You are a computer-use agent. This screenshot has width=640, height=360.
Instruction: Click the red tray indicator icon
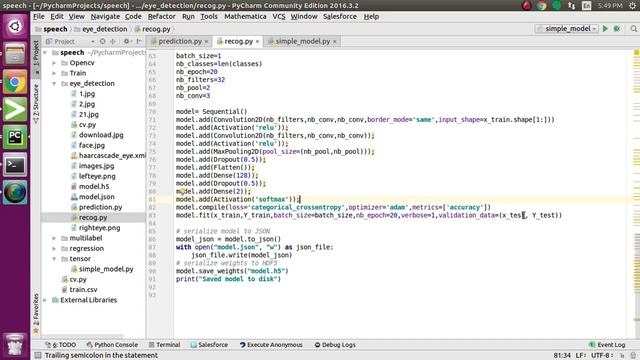pos(527,5)
